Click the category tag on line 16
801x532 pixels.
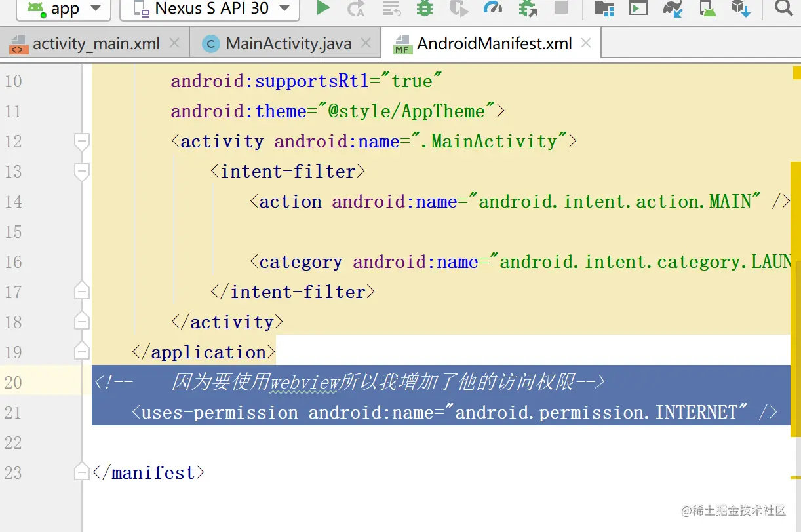[x=300, y=261]
